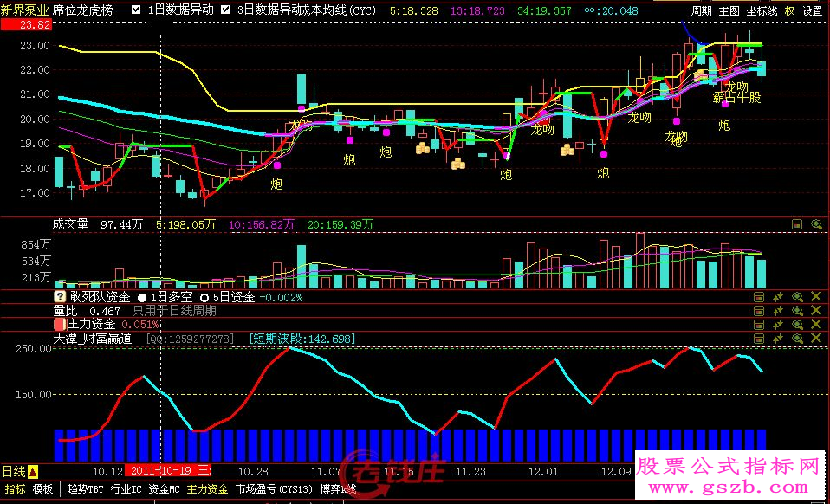Click the 成交量 panel title
This screenshot has height=504, width=830.
(x=70, y=224)
